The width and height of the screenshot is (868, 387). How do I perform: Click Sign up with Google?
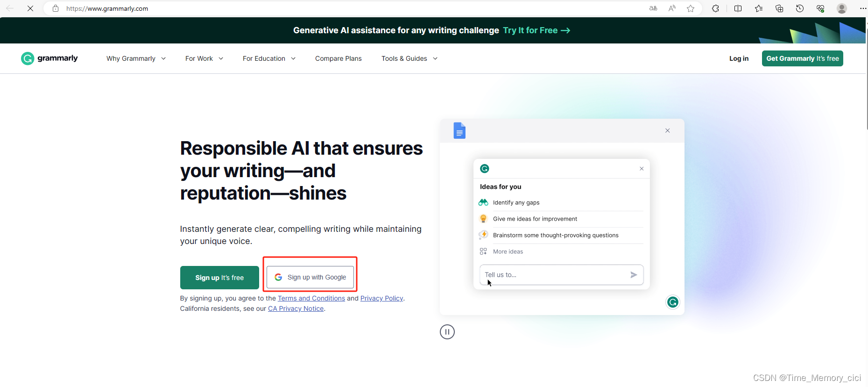310,277
